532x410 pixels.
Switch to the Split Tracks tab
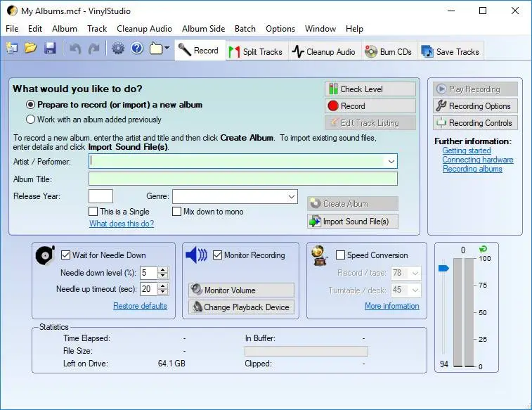coord(256,51)
